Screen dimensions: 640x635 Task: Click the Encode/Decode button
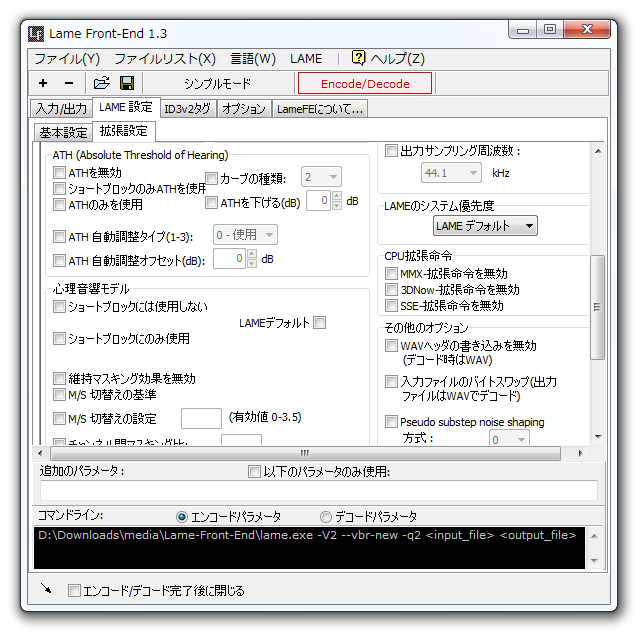365,83
